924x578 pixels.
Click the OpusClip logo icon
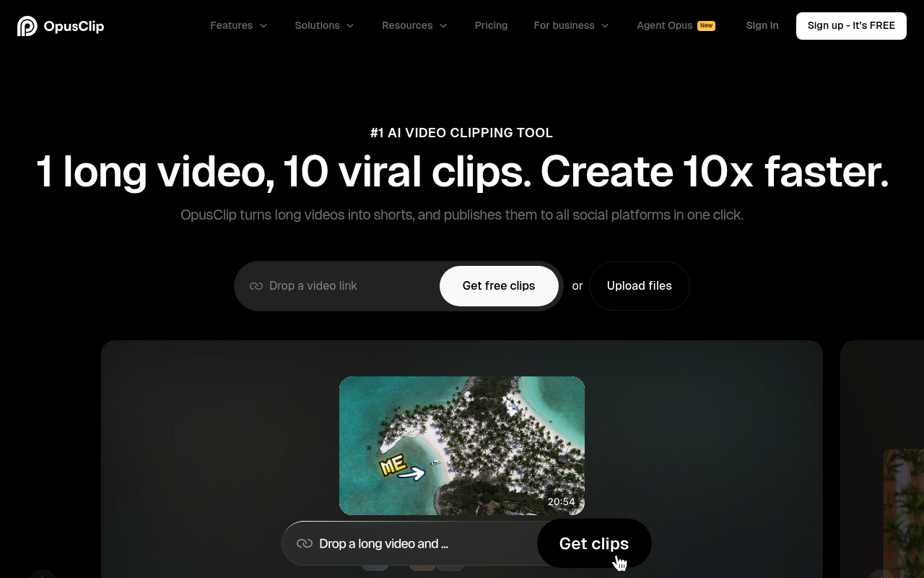point(27,26)
